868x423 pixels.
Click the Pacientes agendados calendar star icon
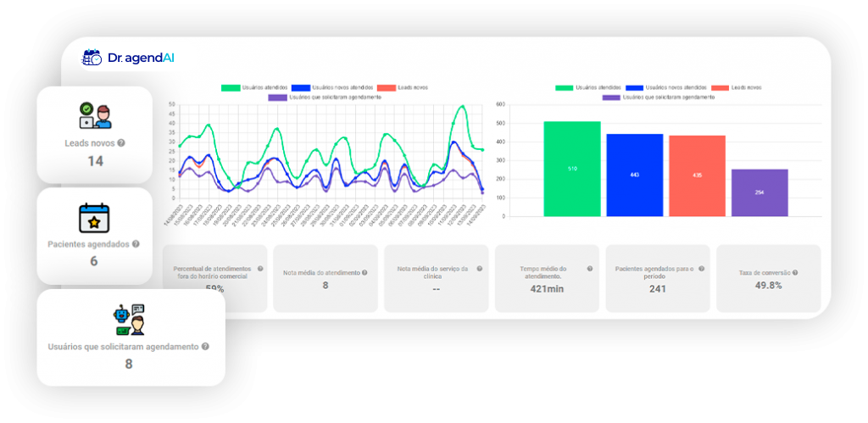click(94, 219)
